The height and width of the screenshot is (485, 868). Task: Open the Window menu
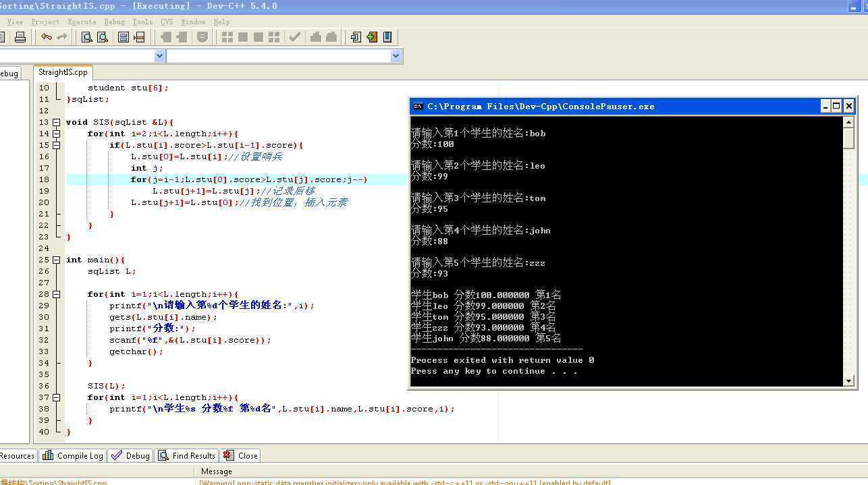tap(193, 22)
